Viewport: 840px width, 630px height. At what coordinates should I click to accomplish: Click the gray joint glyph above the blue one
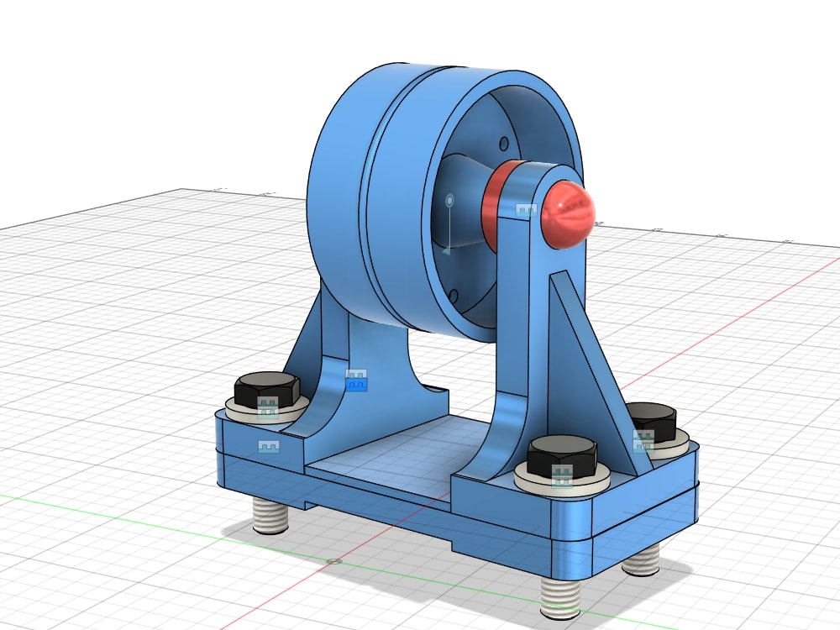pyautogui.click(x=356, y=375)
